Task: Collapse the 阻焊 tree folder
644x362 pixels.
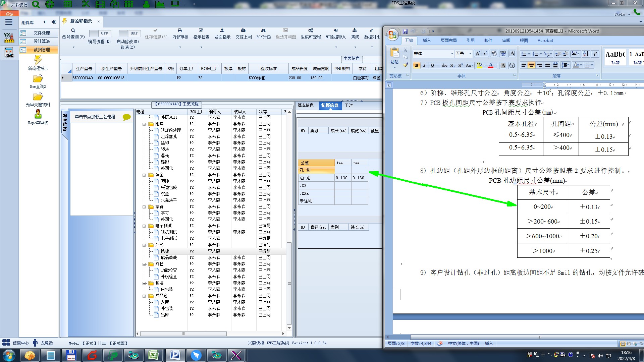Action: pos(145,124)
